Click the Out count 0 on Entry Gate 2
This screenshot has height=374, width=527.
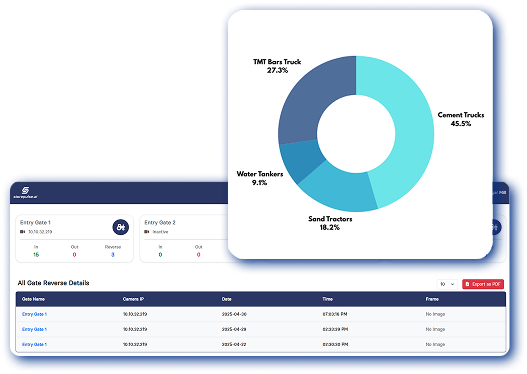198,255
